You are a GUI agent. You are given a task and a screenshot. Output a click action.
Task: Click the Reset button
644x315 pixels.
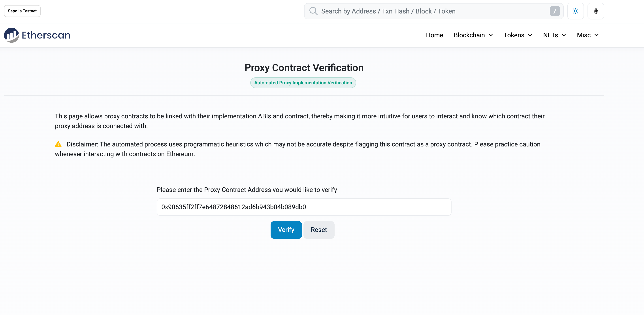coord(319,230)
